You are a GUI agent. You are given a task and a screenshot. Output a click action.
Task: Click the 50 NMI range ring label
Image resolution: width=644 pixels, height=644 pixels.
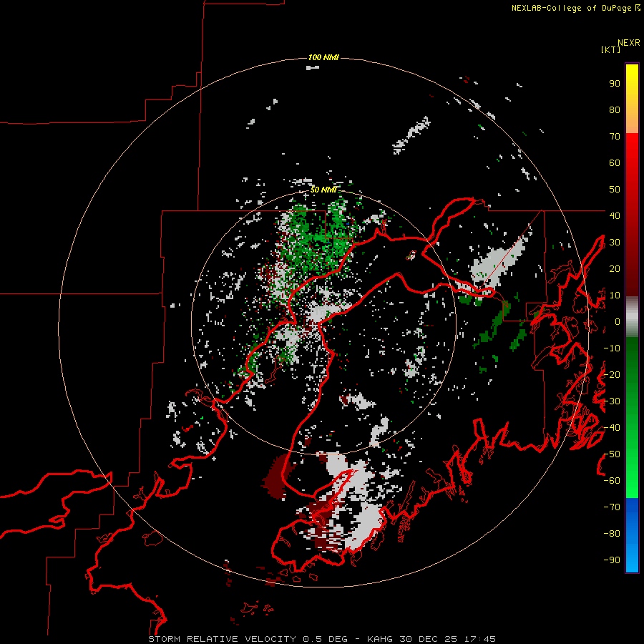point(323,190)
